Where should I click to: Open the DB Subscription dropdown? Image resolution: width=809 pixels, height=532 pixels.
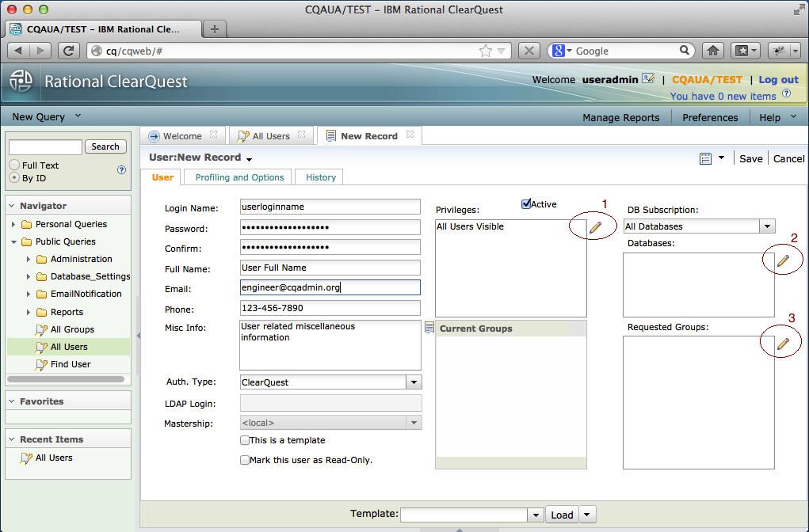click(767, 226)
